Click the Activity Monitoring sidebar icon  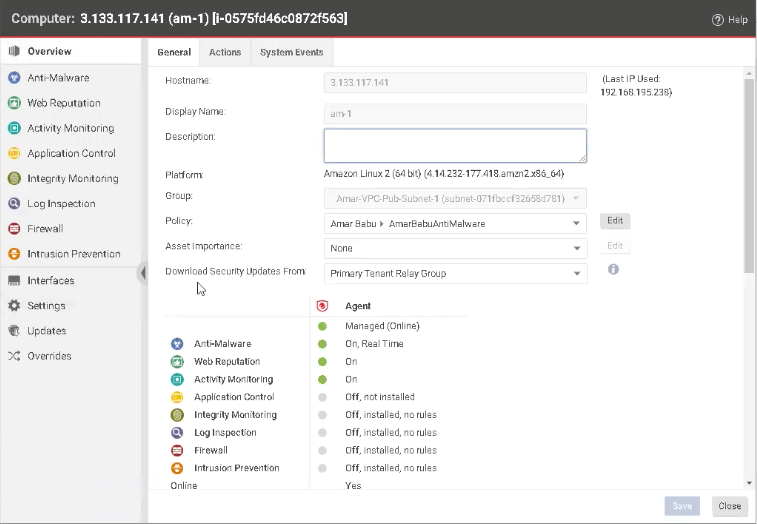coord(14,128)
